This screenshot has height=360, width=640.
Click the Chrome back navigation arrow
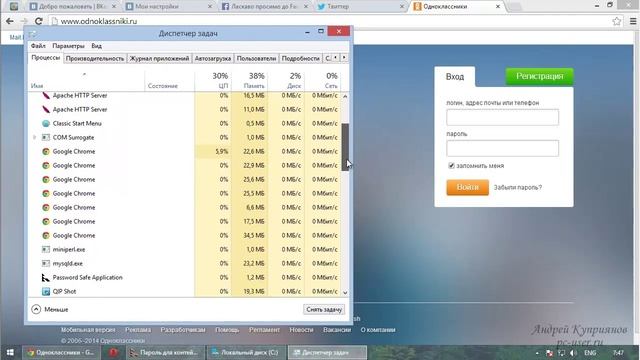pyautogui.click(x=10, y=21)
